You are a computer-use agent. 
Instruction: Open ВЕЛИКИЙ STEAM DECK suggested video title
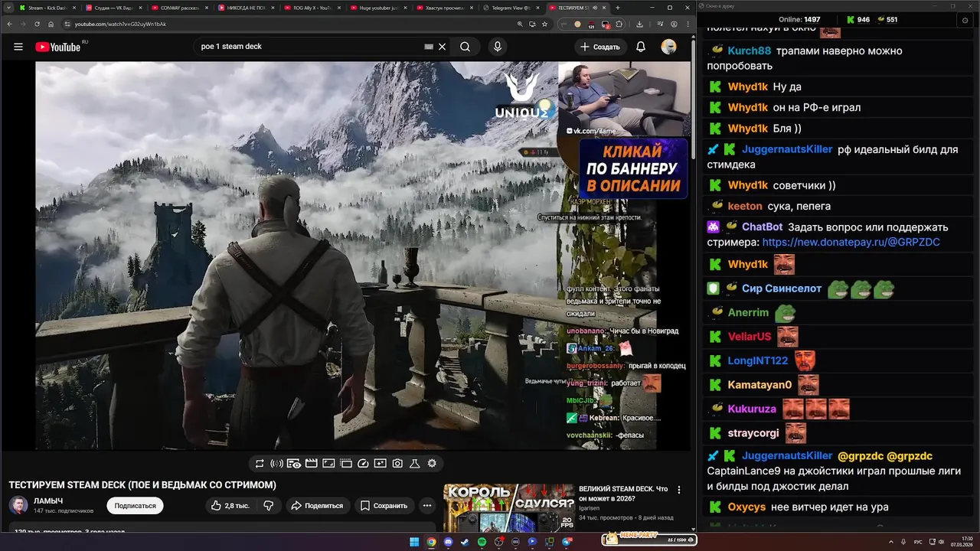pyautogui.click(x=623, y=494)
